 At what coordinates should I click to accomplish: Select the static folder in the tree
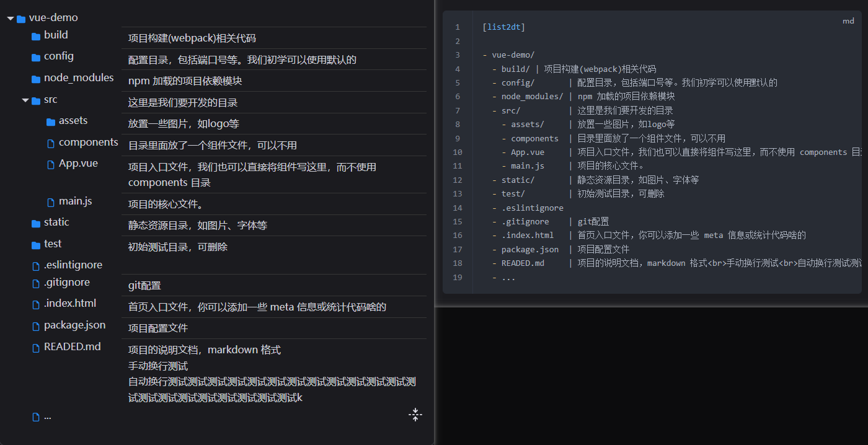coord(56,222)
